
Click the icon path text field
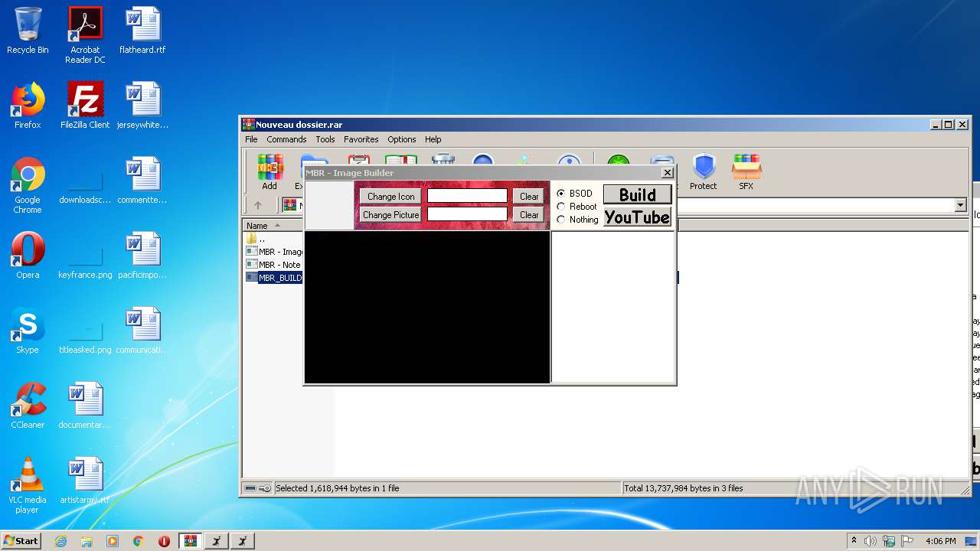467,197
